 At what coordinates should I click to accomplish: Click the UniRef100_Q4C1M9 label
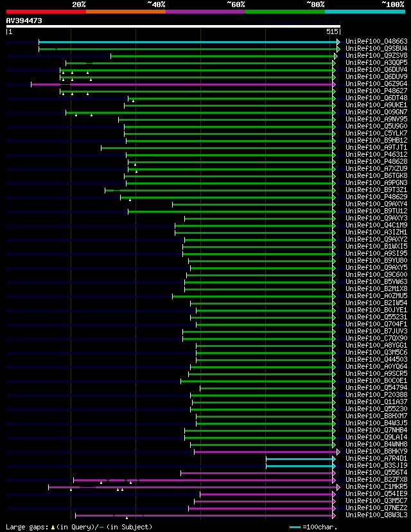376,225
